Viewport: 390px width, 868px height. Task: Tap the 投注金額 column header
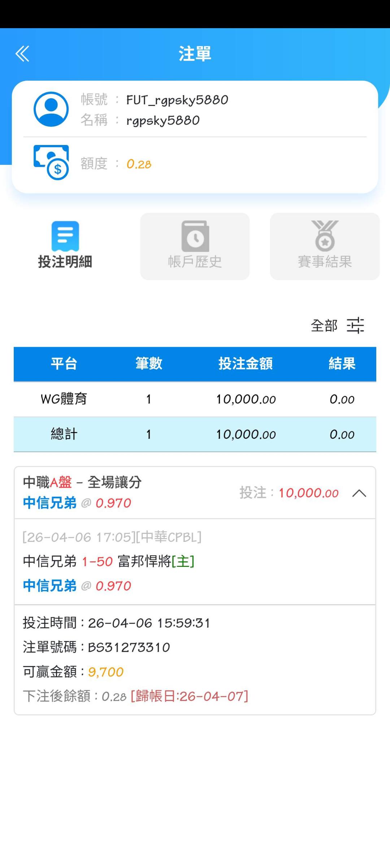[246, 364]
